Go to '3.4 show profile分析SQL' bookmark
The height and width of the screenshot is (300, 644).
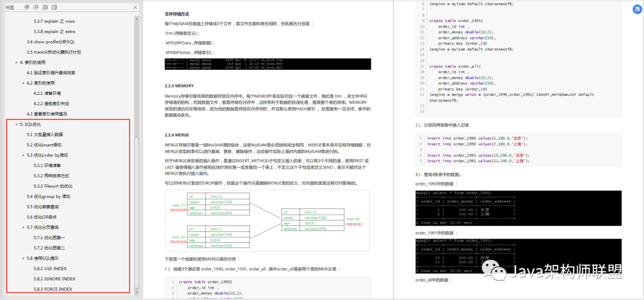(x=51, y=42)
